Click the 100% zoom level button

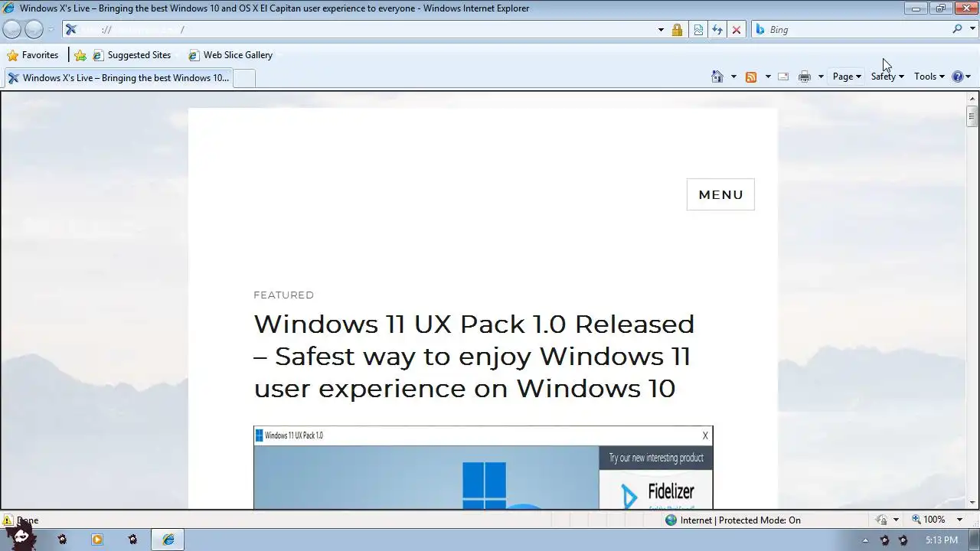click(x=929, y=520)
